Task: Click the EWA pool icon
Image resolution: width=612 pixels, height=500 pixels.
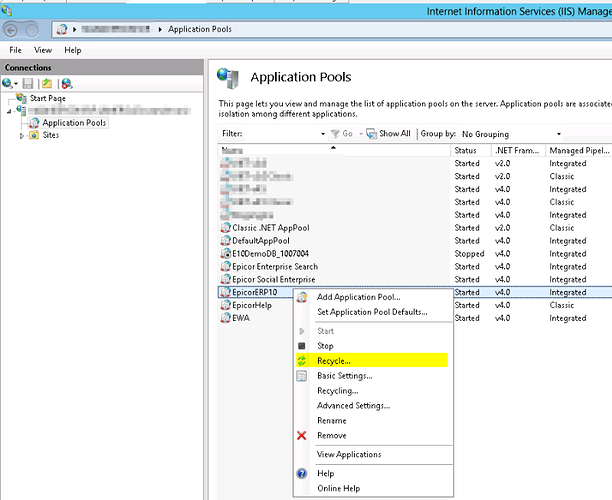Action: 226,318
